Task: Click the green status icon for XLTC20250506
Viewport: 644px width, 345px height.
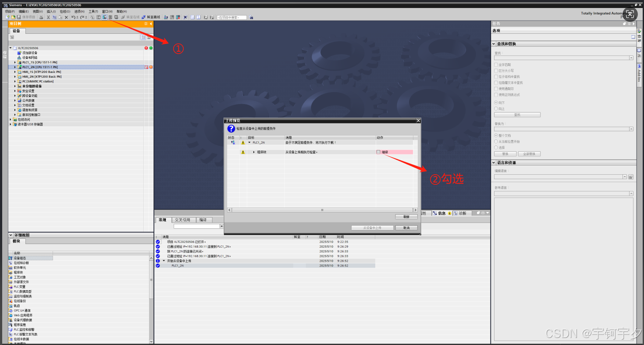Action: 151,48
